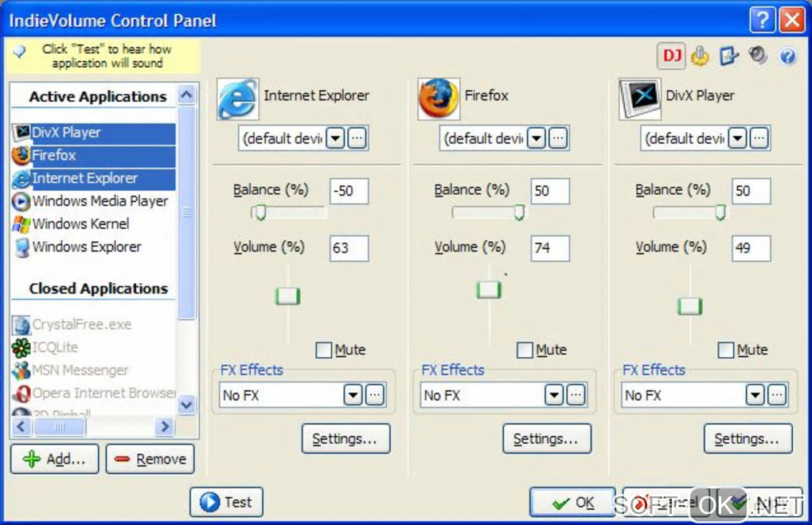Screen dimensions: 812x525
Task: Open the DJ mode toolbar icon
Action: pos(672,56)
